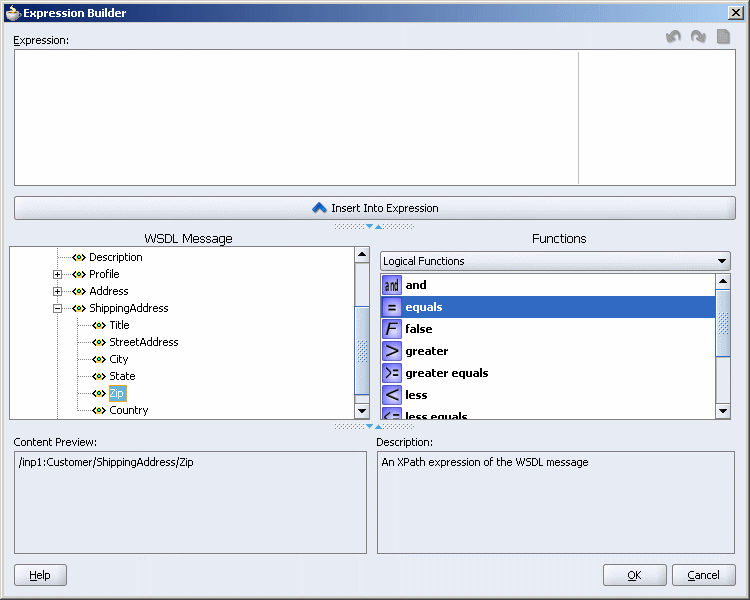Click the element icon beside Profile

(x=79, y=275)
